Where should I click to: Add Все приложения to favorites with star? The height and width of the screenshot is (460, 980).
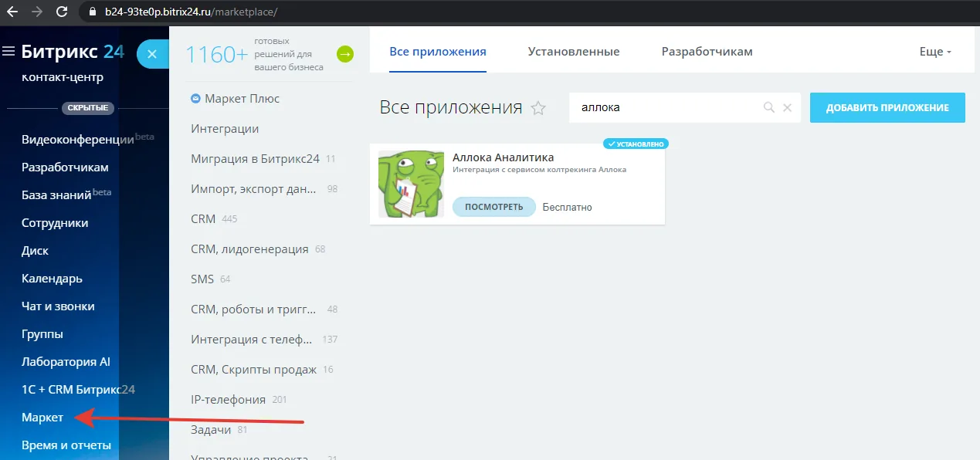coord(538,108)
